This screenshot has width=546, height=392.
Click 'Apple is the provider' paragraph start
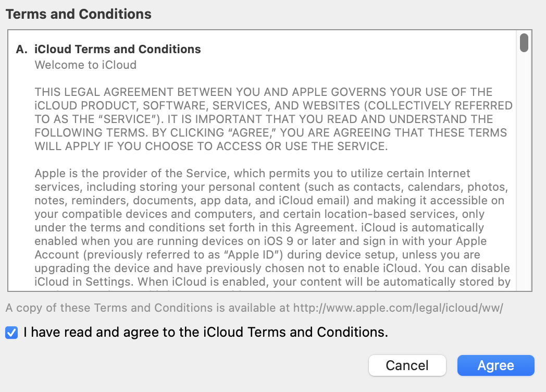pos(83,173)
